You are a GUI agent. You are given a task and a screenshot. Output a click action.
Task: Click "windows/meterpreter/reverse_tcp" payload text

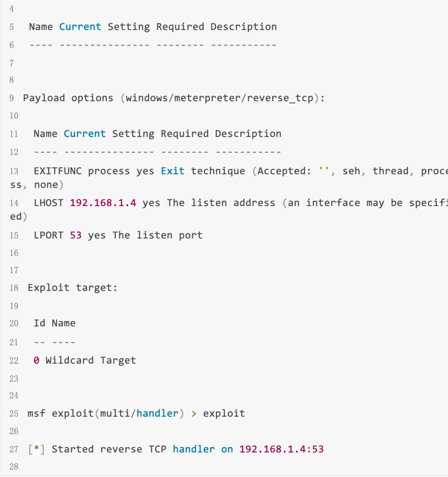[x=219, y=98]
